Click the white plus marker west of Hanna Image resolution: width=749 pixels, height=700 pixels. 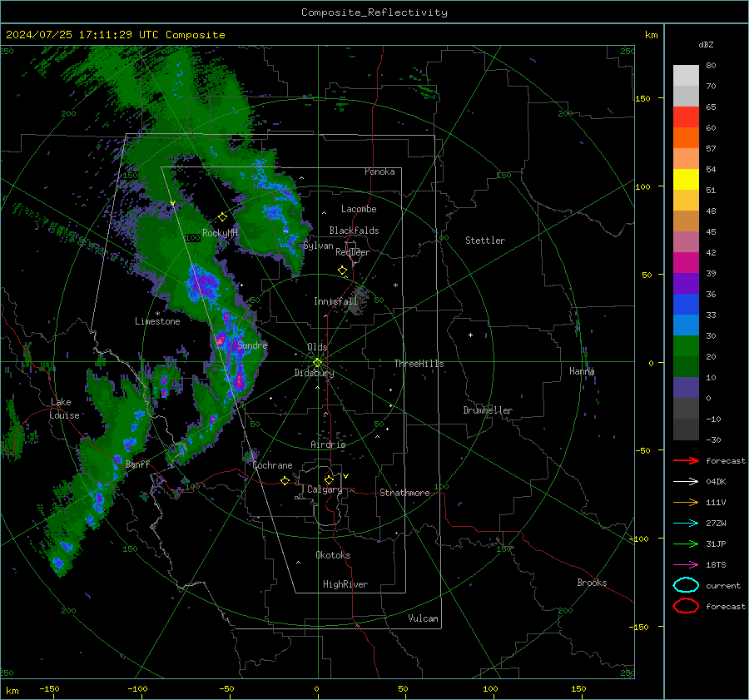pyautogui.click(x=470, y=335)
